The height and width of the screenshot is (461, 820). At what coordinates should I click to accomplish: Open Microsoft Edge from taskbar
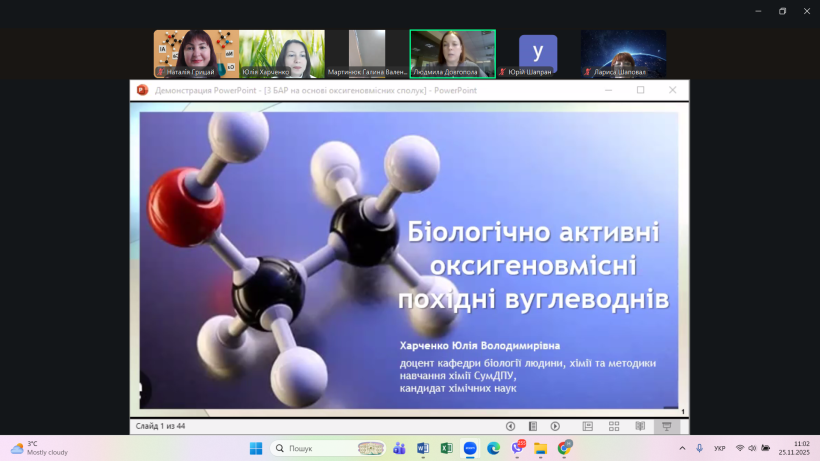493,448
